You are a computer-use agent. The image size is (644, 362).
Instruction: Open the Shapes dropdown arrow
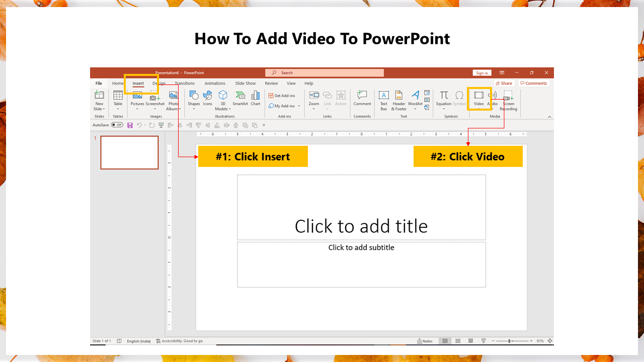pos(194,109)
